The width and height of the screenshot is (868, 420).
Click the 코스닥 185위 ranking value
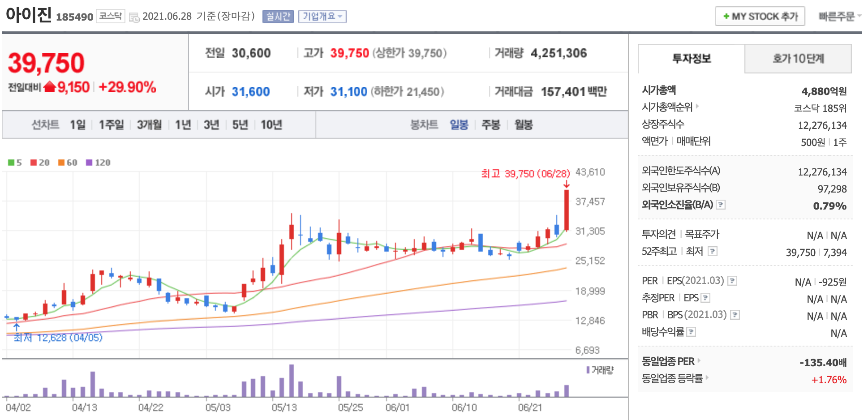820,108
